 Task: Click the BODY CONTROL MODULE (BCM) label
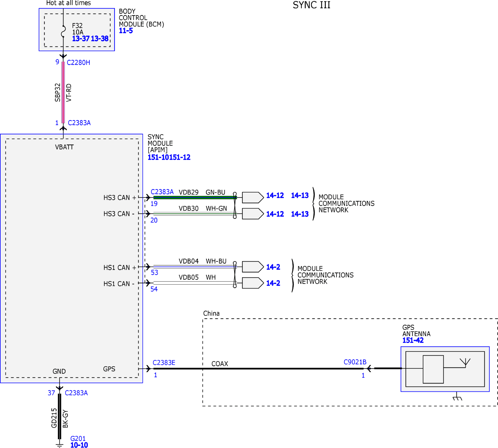[141, 18]
